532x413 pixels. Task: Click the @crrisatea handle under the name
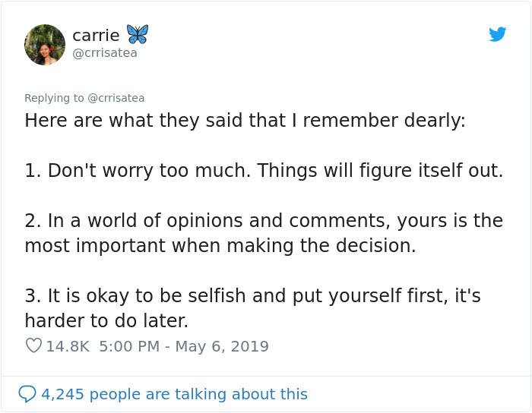click(105, 53)
